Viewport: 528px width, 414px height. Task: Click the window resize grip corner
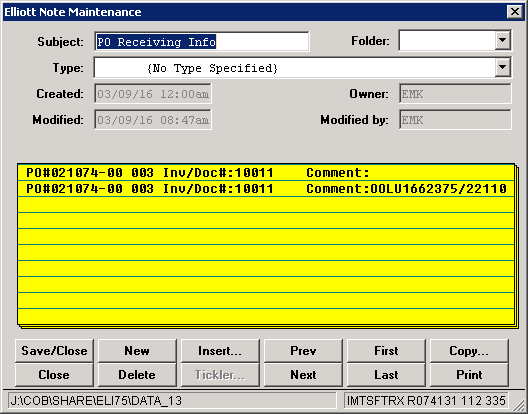pyautogui.click(x=518, y=403)
